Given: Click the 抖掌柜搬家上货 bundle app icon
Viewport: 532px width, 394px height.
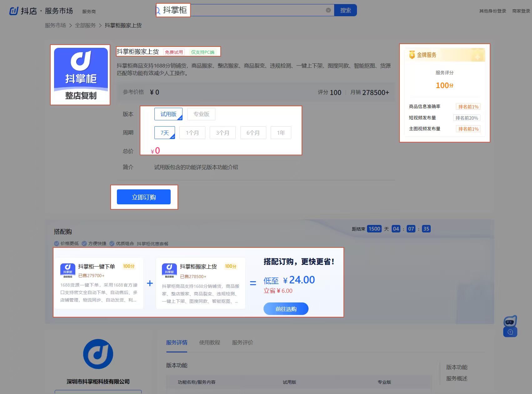Looking at the screenshot, I should [x=169, y=270].
